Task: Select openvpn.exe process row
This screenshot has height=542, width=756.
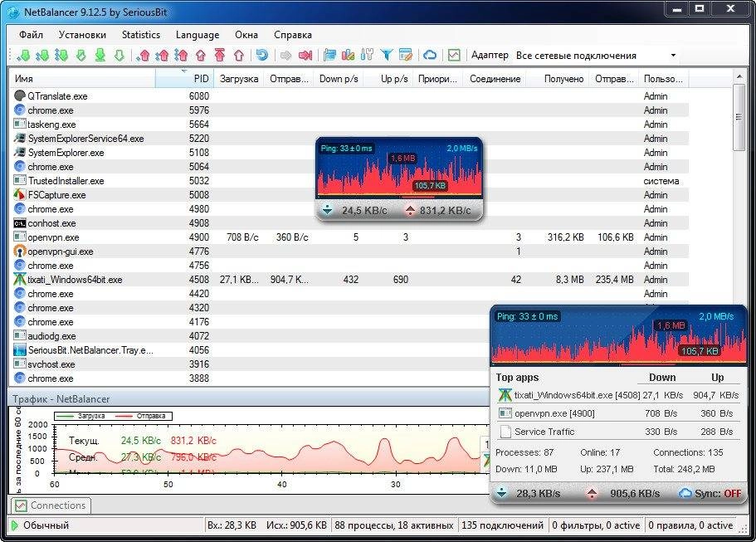Action: [x=349, y=237]
